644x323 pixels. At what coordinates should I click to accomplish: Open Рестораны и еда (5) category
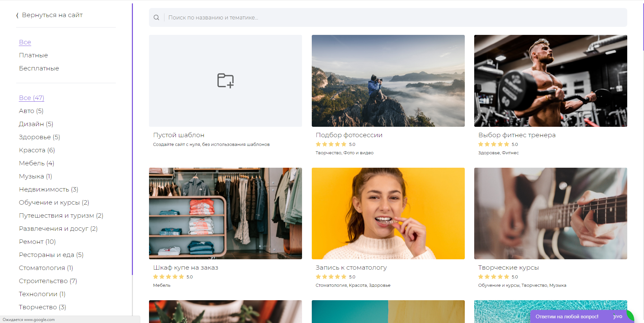pyautogui.click(x=51, y=255)
